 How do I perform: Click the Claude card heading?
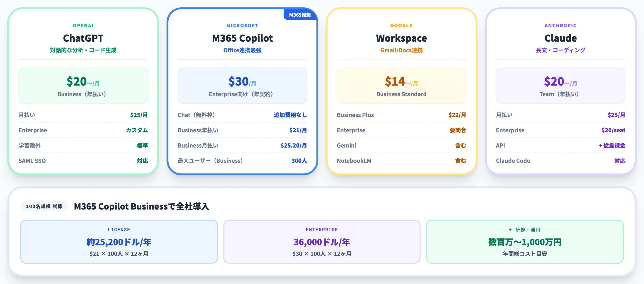coord(560,38)
